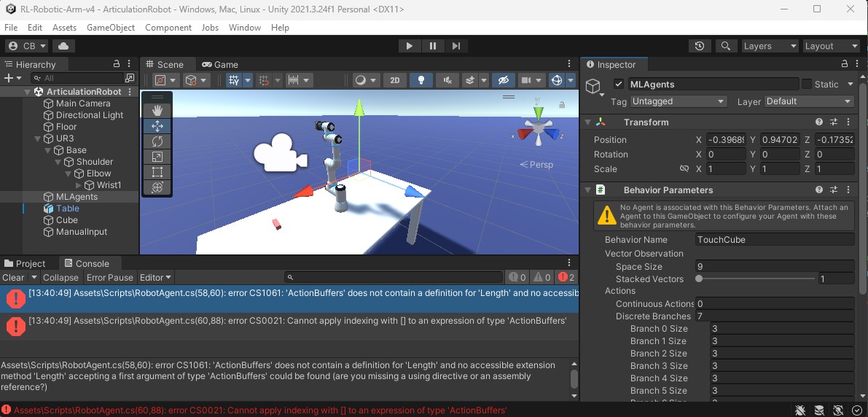Select the Move tool in Scene overlay
The image size is (868, 417).
(157, 126)
